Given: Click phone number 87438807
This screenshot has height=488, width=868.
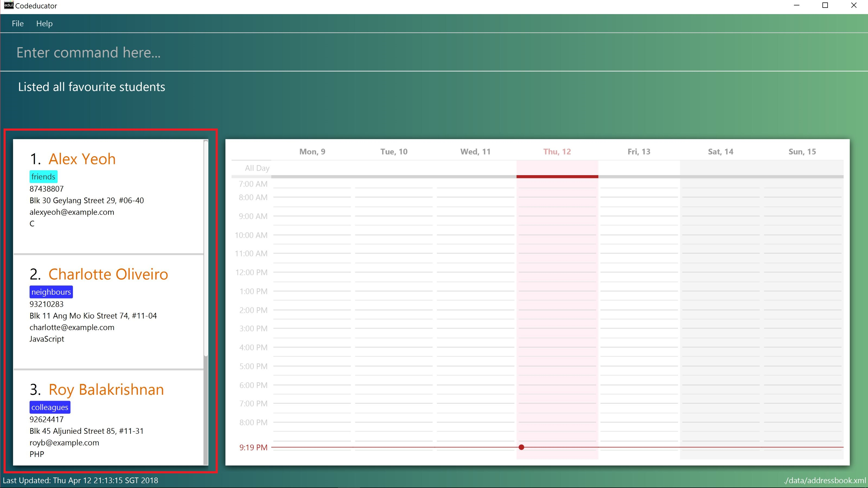Looking at the screenshot, I should pos(46,189).
